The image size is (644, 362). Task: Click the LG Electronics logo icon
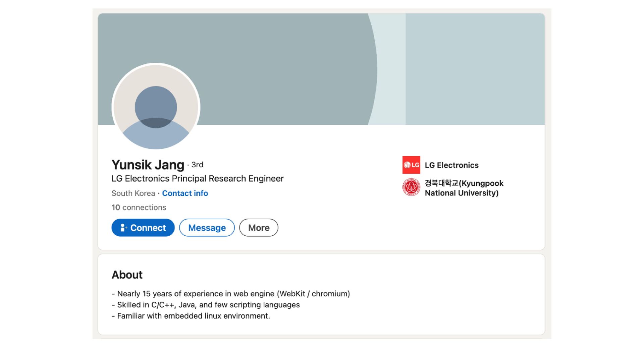point(411,165)
